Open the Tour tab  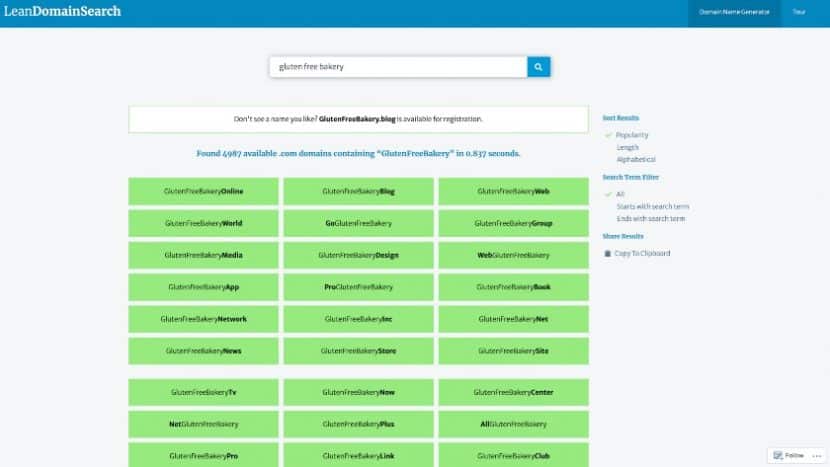click(x=799, y=12)
